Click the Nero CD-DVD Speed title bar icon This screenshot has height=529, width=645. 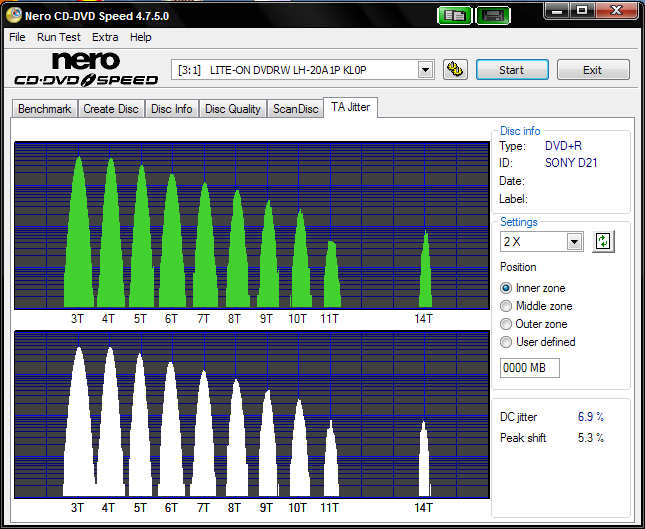click(14, 15)
